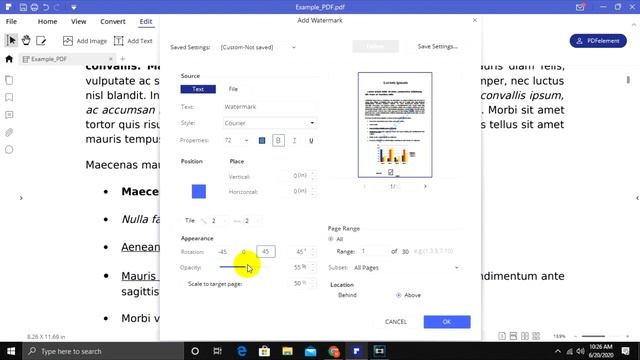Click the save icon in title bar
This screenshot has height=360, width=640.
tap(23, 7)
